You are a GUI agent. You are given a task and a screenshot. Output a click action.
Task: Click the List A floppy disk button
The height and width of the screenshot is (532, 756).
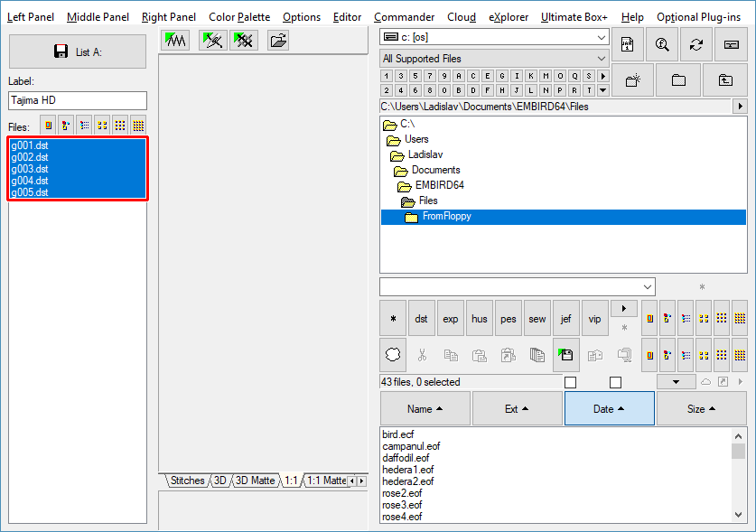pos(77,51)
